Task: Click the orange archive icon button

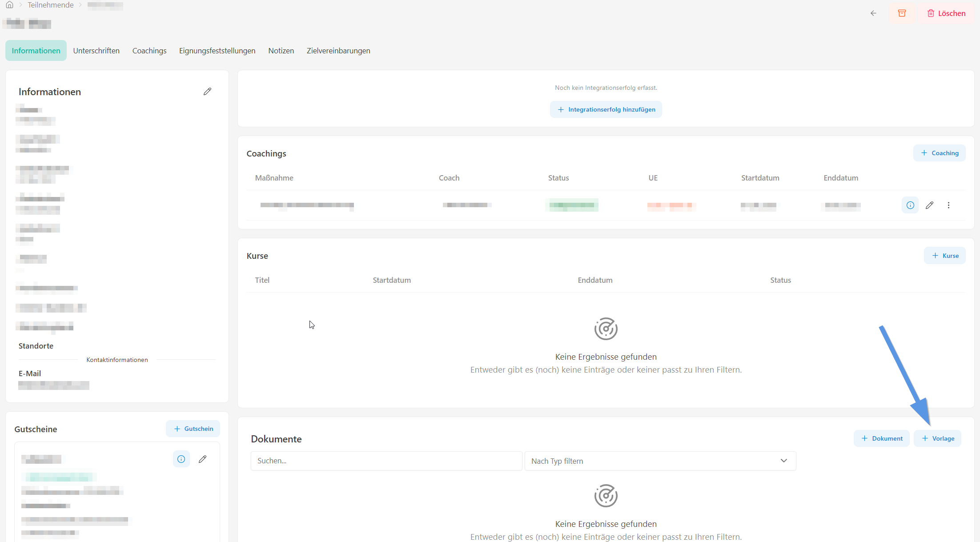Action: (902, 13)
